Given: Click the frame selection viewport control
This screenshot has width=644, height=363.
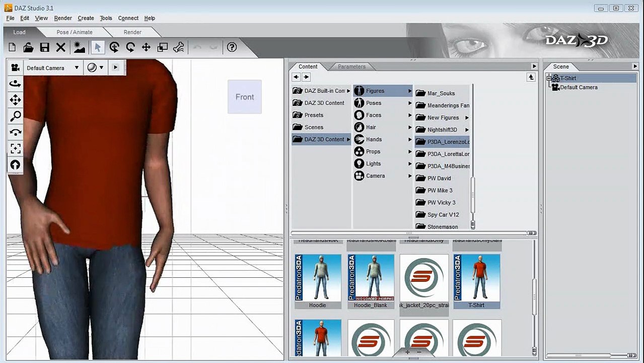Looking at the screenshot, I should pos(15,148).
